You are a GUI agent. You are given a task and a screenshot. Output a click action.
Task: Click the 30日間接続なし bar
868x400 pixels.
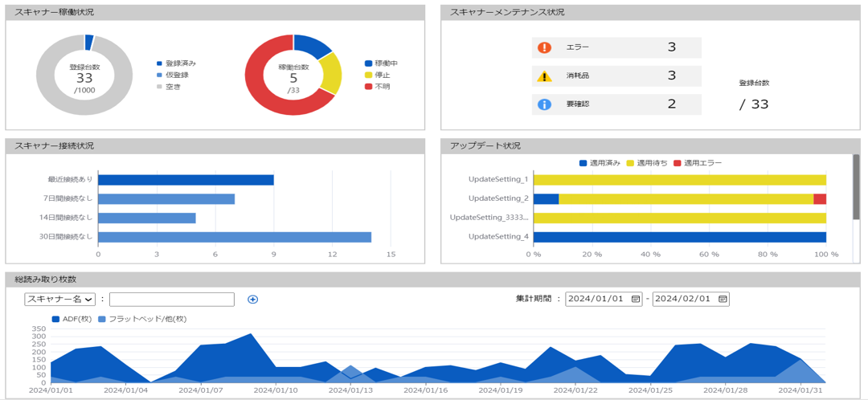(x=235, y=237)
